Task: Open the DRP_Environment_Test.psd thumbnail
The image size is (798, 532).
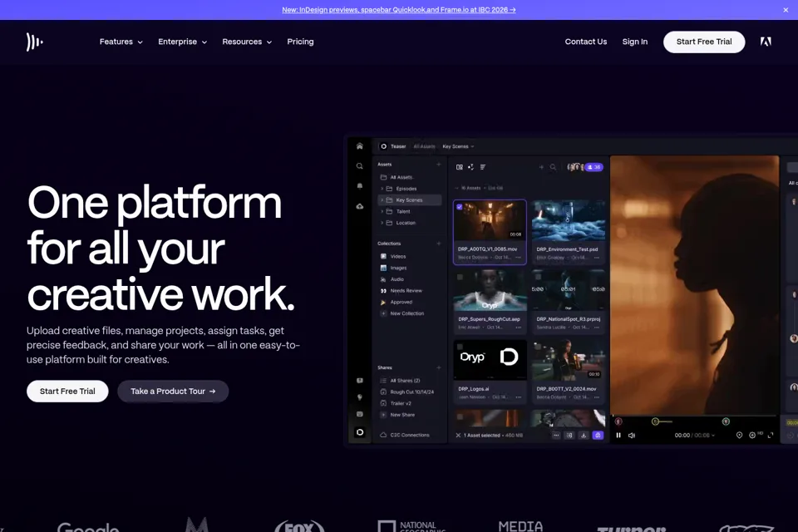Action: pos(568,221)
